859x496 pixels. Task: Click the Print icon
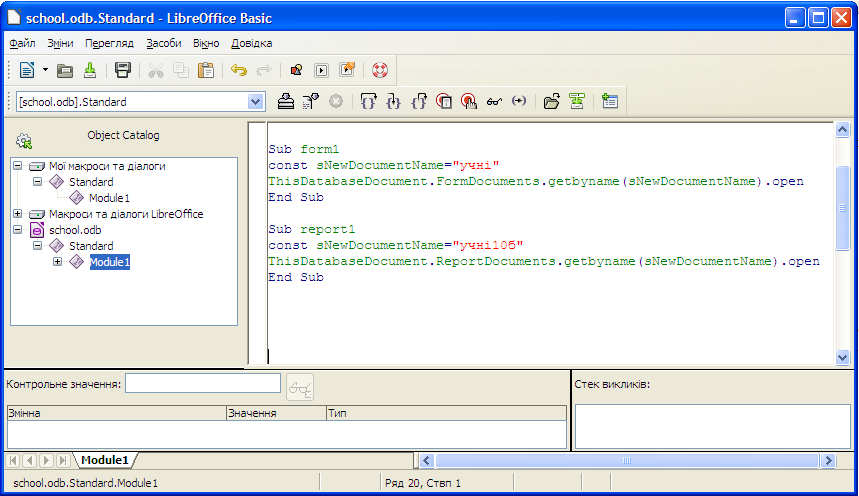click(123, 70)
